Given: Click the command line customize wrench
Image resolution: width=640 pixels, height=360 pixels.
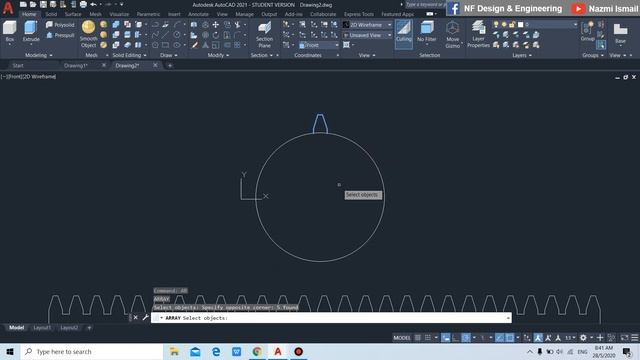Looking at the screenshot, I should tap(145, 318).
